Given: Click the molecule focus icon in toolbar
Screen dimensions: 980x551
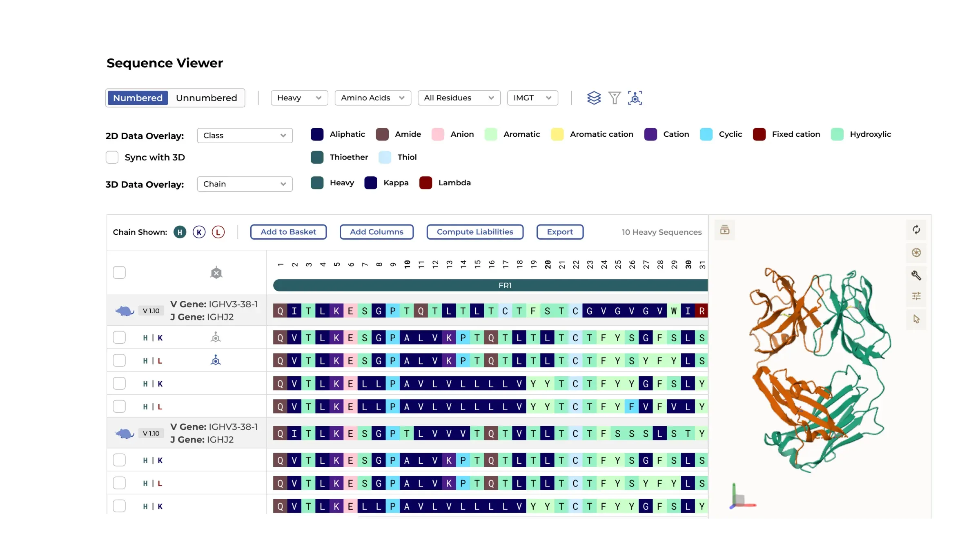Looking at the screenshot, I should (x=635, y=98).
